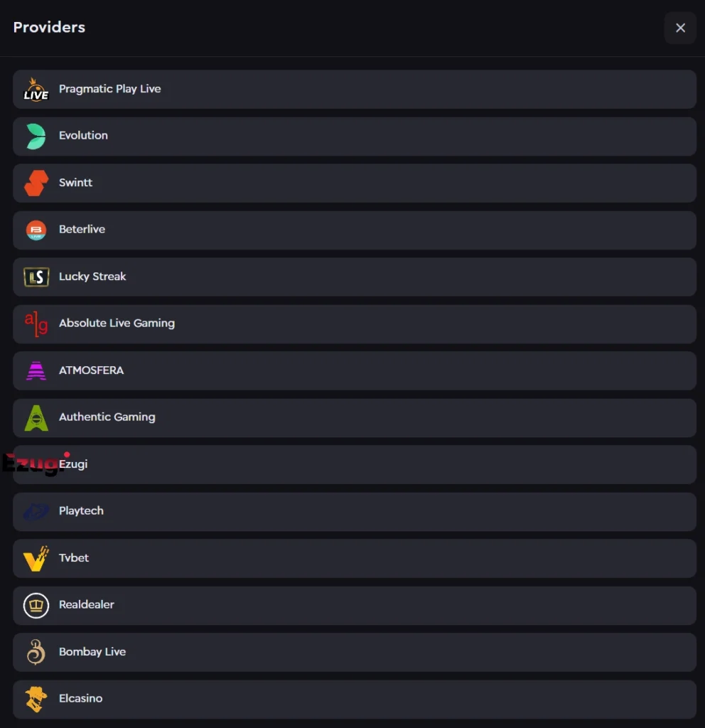Screen dimensions: 705x728
Task: Click the green Evolution leaf icon
Action: coord(36,136)
